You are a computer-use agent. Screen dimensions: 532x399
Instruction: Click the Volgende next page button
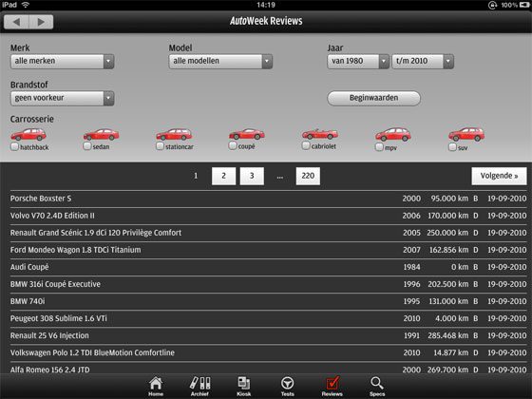pos(499,176)
